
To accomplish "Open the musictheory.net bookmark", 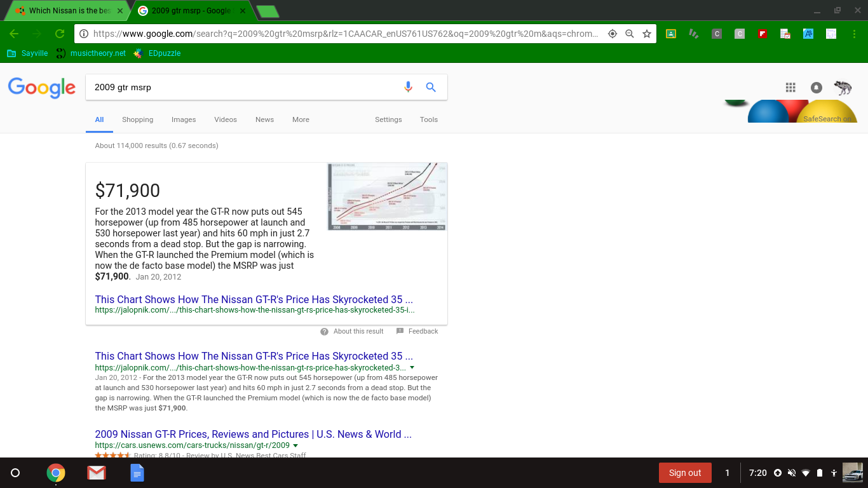I will pos(91,53).
